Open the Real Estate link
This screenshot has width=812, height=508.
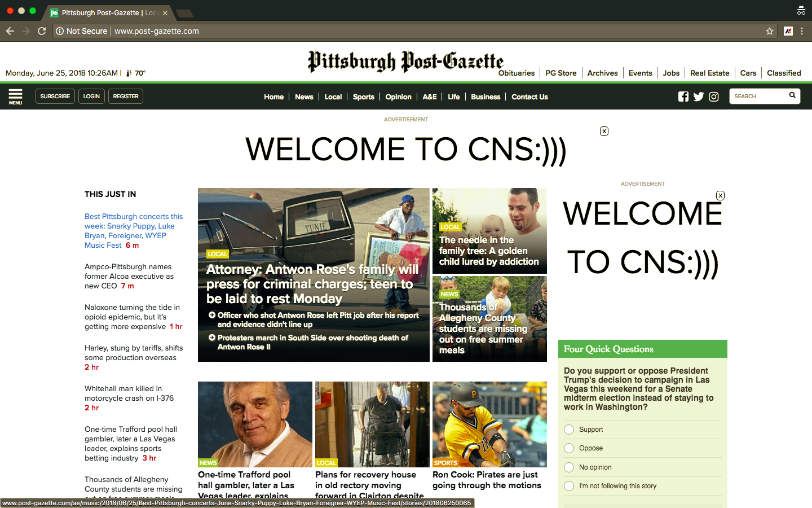point(709,73)
